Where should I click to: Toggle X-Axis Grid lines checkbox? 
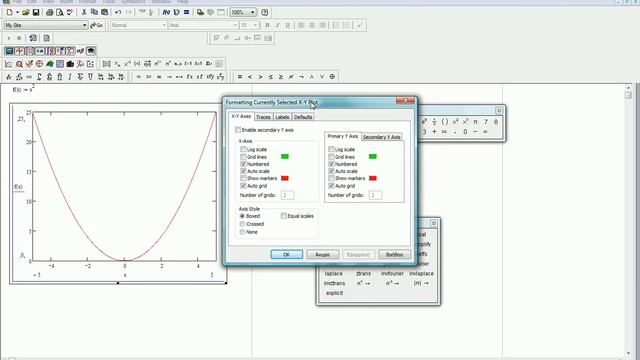pyautogui.click(x=243, y=157)
